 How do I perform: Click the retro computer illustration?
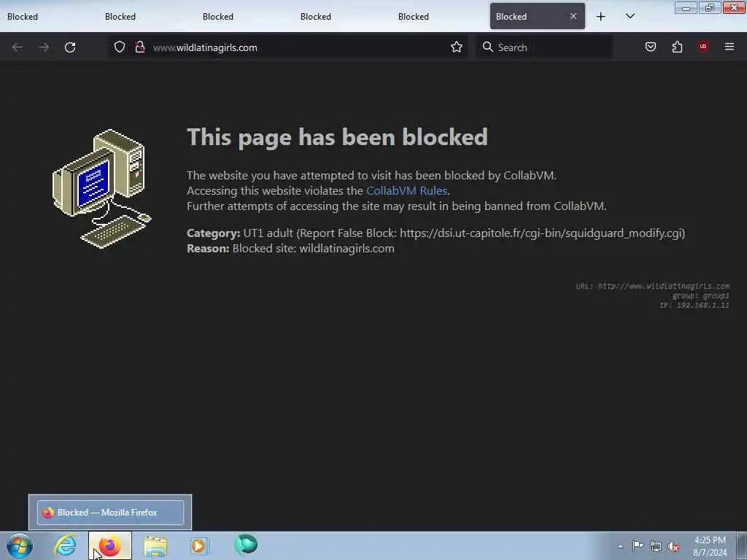[101, 189]
